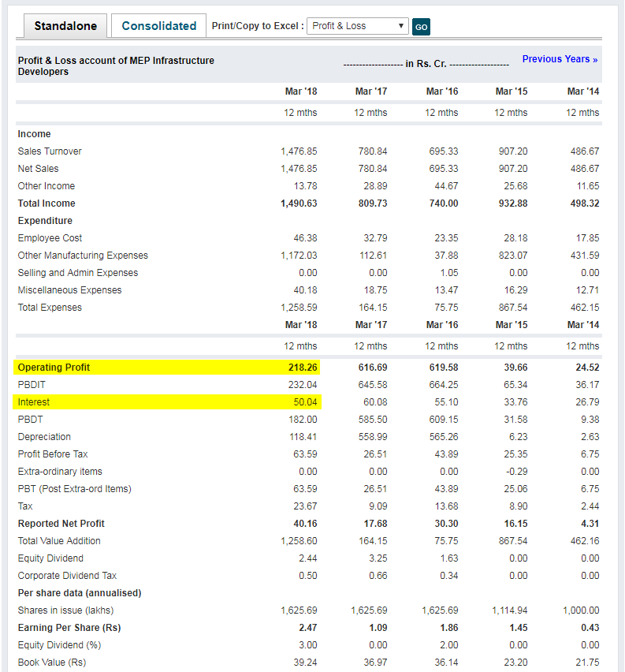The height and width of the screenshot is (672, 625).
Task: Click Extra-ordinary items value -0.29
Action: coord(517,472)
